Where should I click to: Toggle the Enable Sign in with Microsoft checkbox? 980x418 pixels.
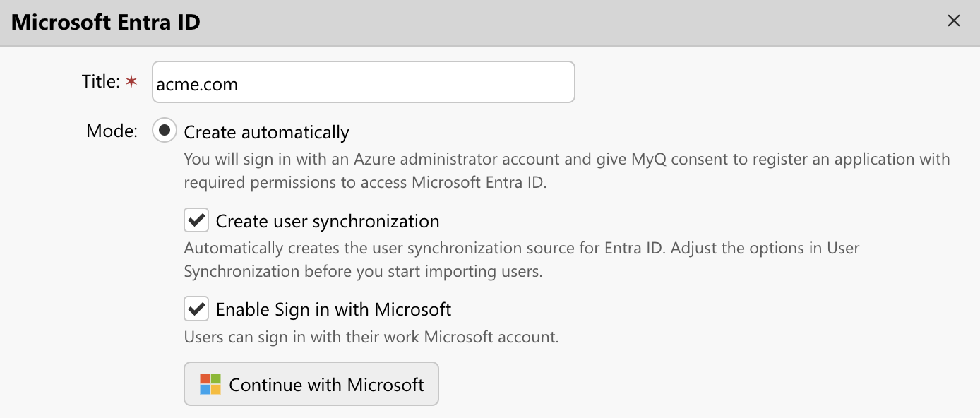click(196, 309)
